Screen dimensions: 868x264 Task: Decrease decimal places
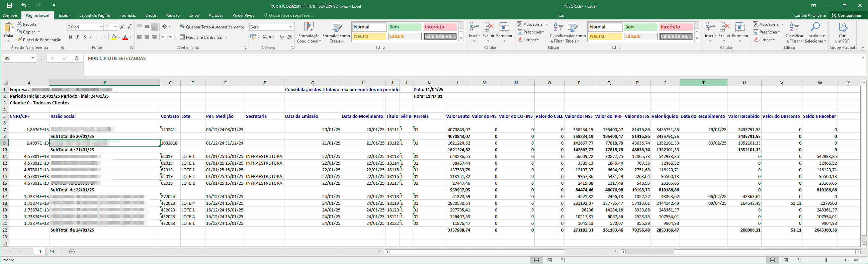click(x=289, y=37)
